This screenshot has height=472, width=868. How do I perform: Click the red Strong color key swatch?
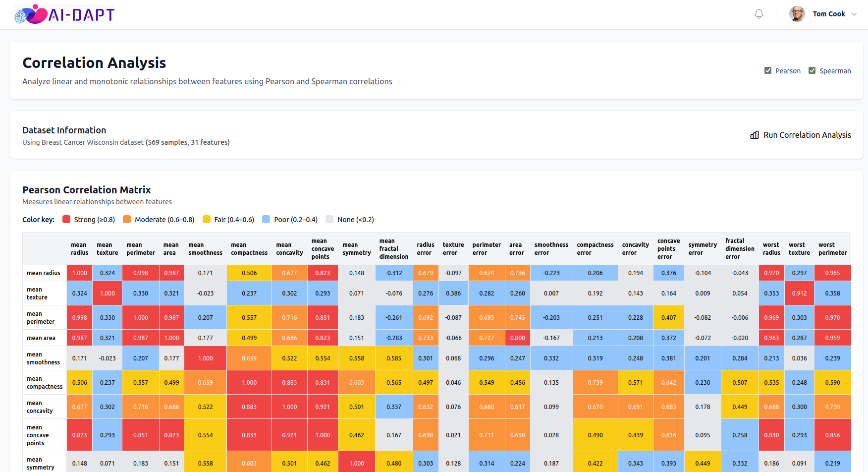pos(66,219)
